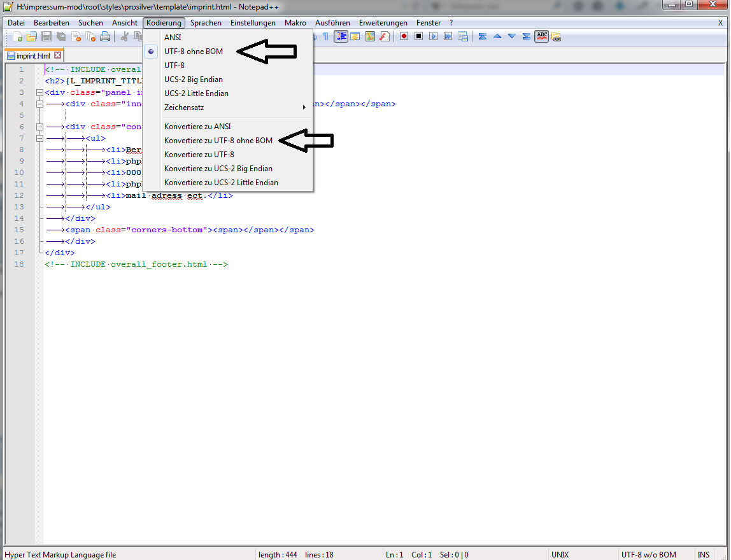Start macro recording with red dot icon

tap(404, 36)
